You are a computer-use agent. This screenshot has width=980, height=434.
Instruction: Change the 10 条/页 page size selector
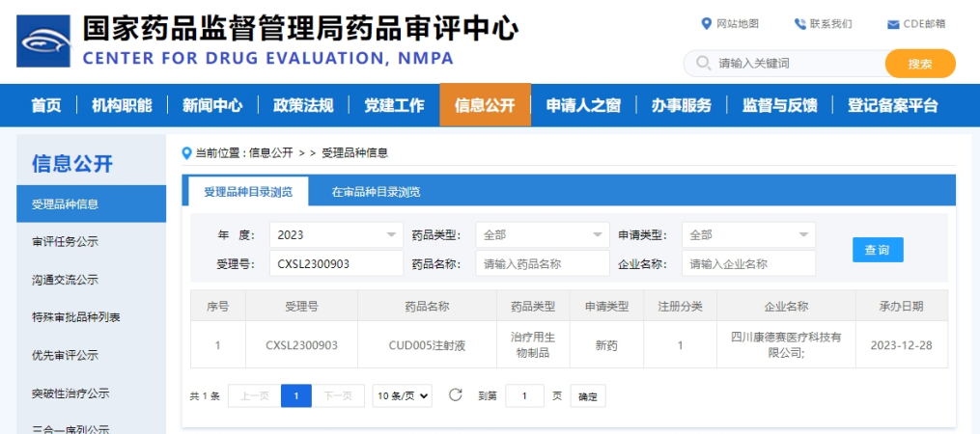coord(403,395)
